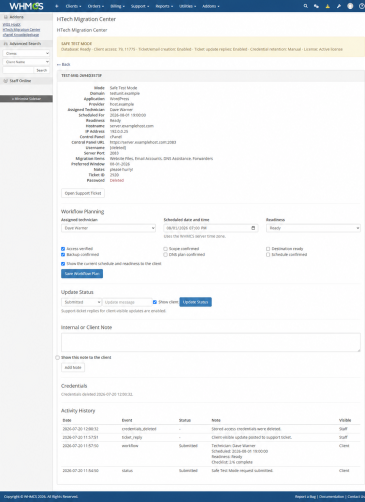365x502 pixels.
Task: Click the Back link
Action: coord(64,64)
